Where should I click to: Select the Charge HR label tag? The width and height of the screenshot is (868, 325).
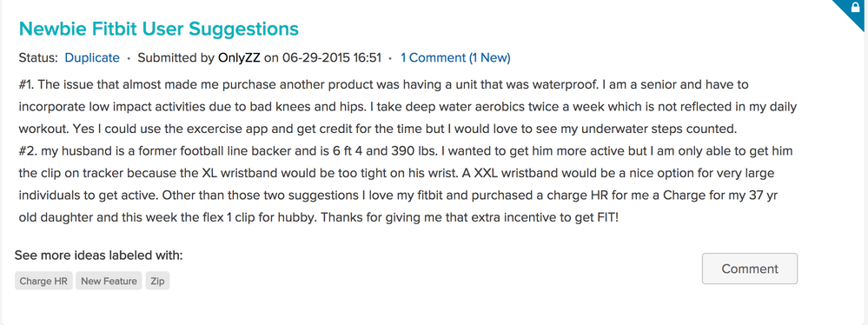pos(43,282)
